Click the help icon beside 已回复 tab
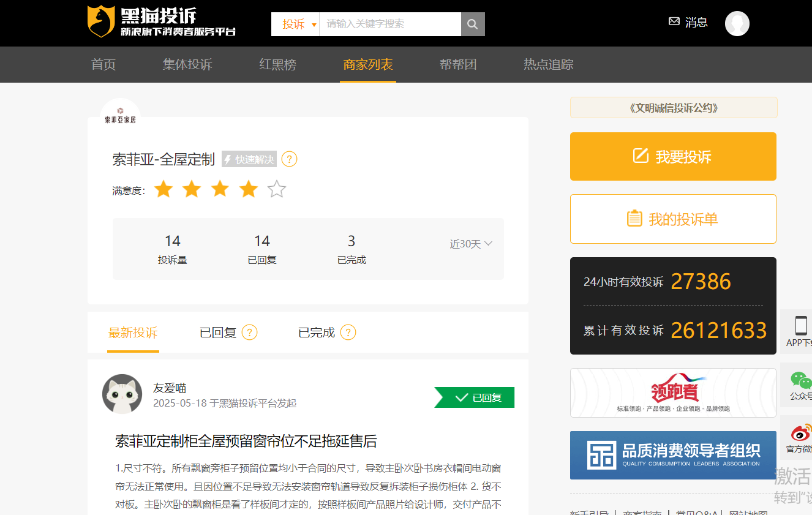The image size is (812, 515). tap(249, 333)
